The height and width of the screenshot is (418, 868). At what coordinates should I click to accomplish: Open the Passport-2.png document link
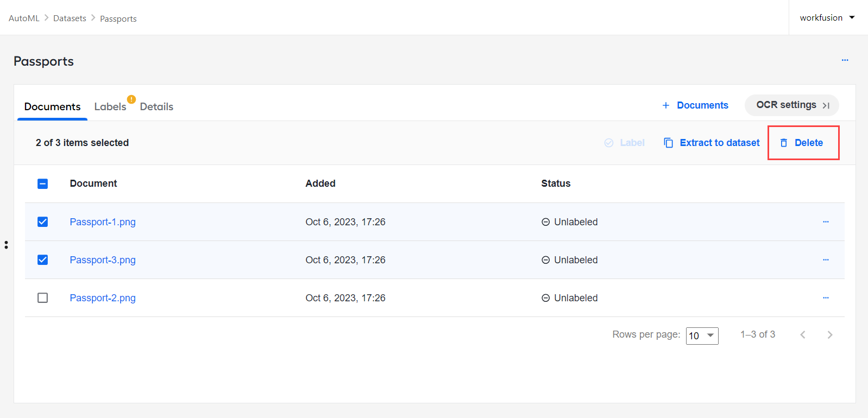103,298
